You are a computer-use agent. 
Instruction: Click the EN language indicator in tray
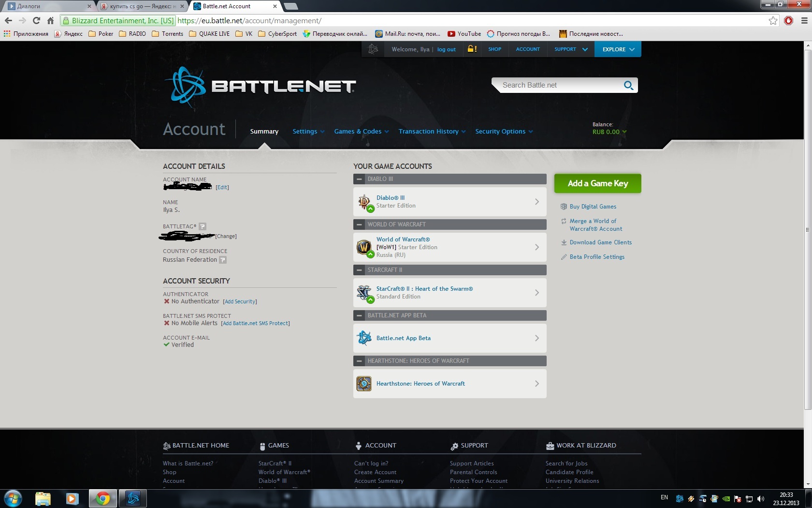coord(664,497)
